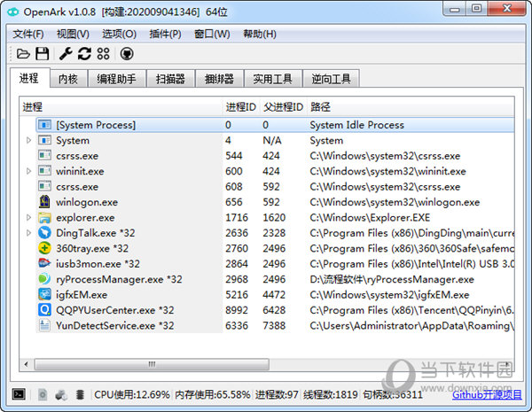The image size is (532, 412).
Task: Switch to the 捆绑器 tab
Action: tap(220, 79)
